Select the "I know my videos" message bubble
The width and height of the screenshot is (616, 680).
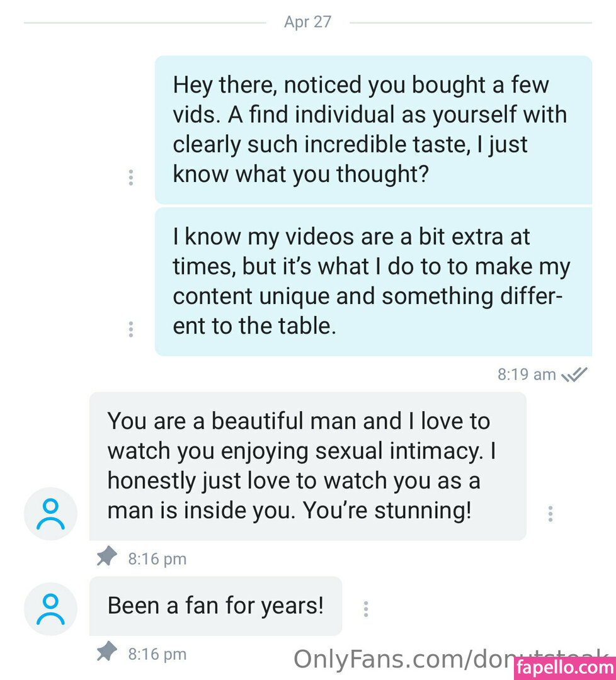(x=373, y=281)
